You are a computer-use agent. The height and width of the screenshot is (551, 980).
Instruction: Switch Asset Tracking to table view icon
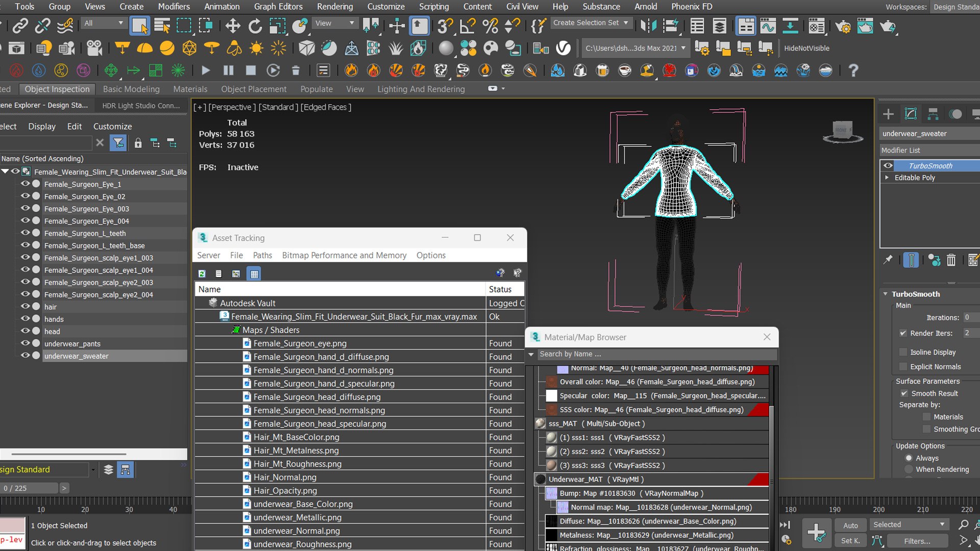(x=254, y=274)
